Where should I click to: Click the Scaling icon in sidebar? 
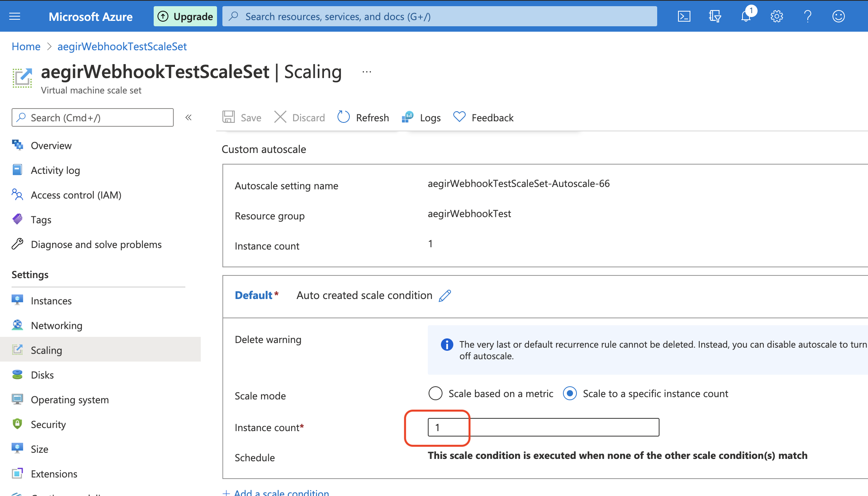pos(17,350)
